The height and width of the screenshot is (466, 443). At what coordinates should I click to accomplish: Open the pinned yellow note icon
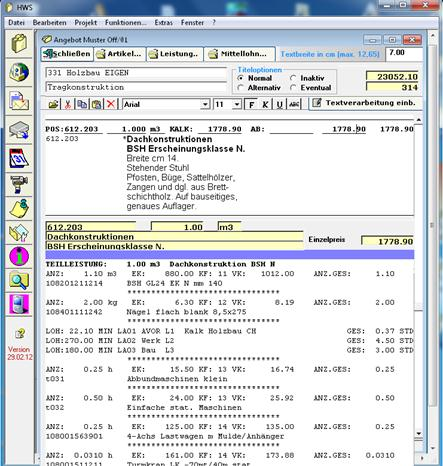(19, 208)
